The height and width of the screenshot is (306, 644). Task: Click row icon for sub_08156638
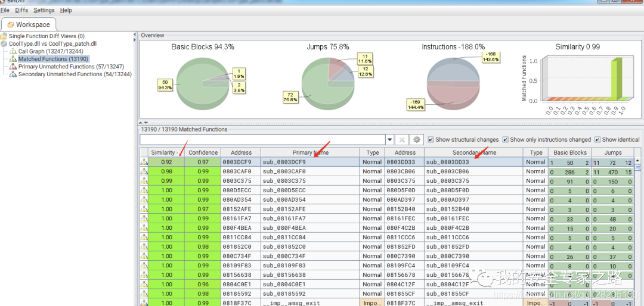coord(144,275)
